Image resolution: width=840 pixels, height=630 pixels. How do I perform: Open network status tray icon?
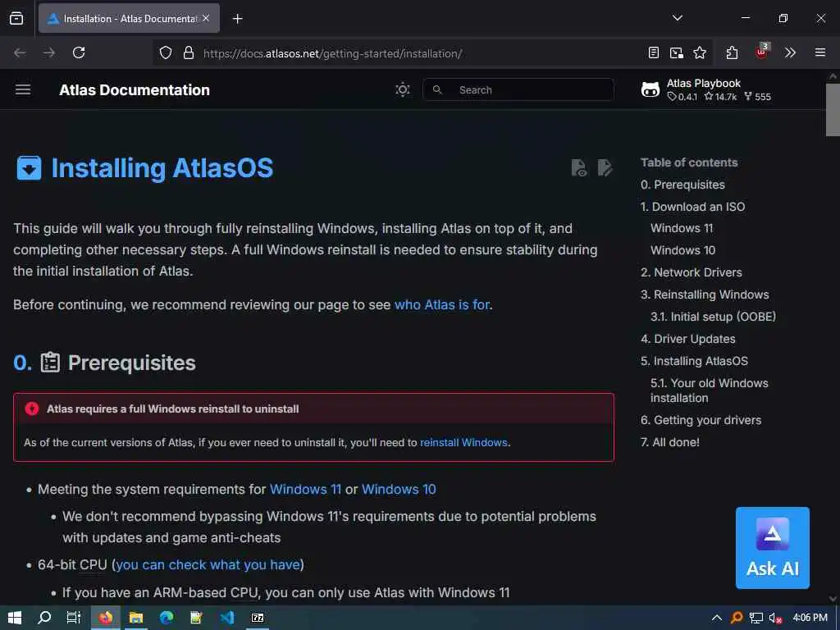point(756,618)
